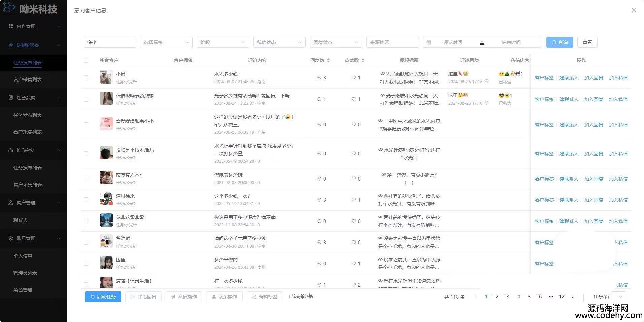The image size is (644, 322).
Task: Open 客户采集列表 under D视频获客
Action: click(x=28, y=79)
